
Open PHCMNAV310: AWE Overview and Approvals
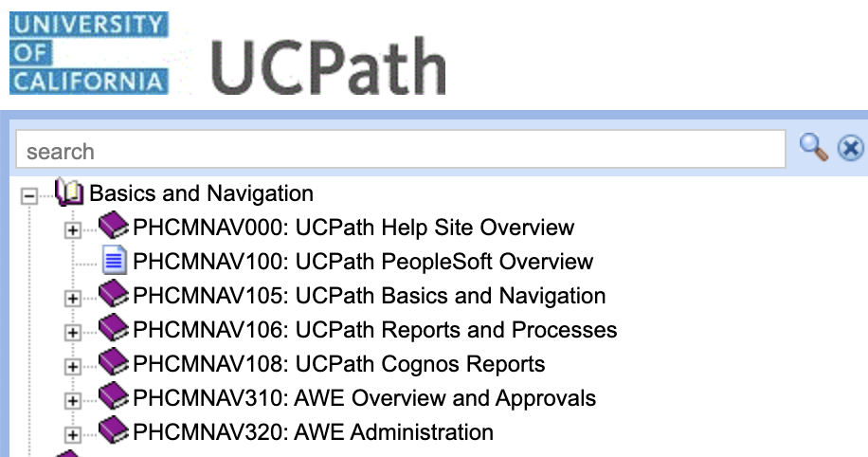click(364, 398)
